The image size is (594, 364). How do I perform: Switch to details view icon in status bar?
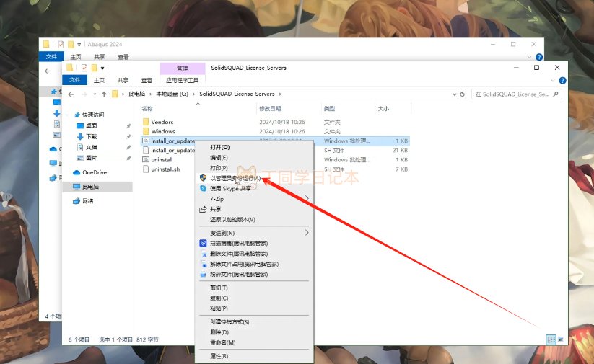pos(551,339)
